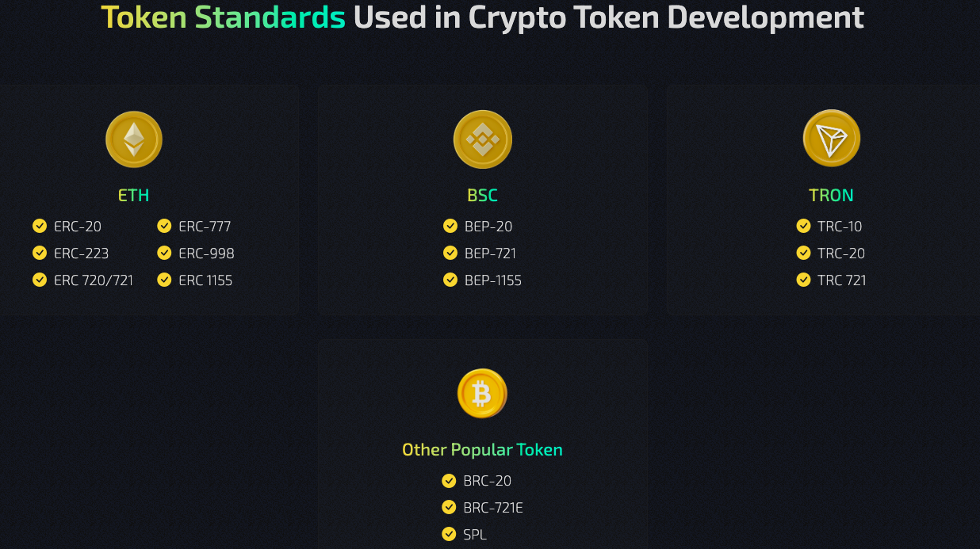This screenshot has height=549, width=980.
Task: Click the checkmark icon beside ERC-998
Action: coord(164,253)
